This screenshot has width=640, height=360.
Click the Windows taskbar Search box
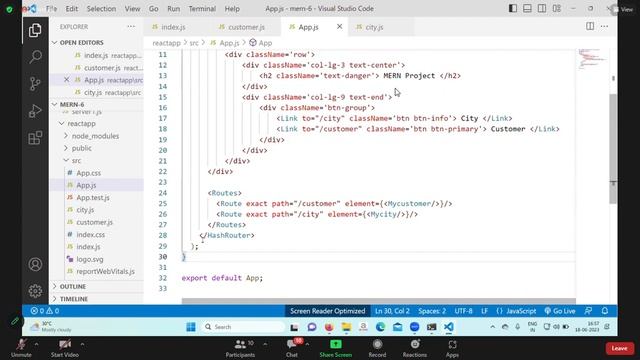click(244, 327)
